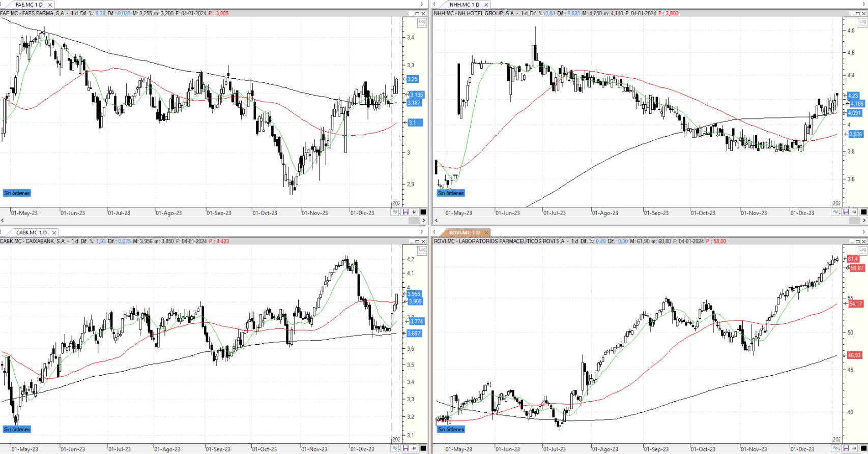This screenshot has width=868, height=454.
Task: Click the FAE.MC horizontal scrollbar thumb
Action: [x=414, y=220]
